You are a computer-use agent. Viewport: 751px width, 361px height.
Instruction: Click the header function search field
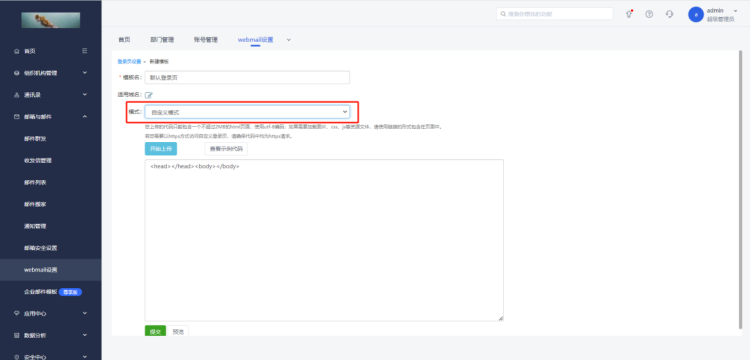tap(555, 14)
